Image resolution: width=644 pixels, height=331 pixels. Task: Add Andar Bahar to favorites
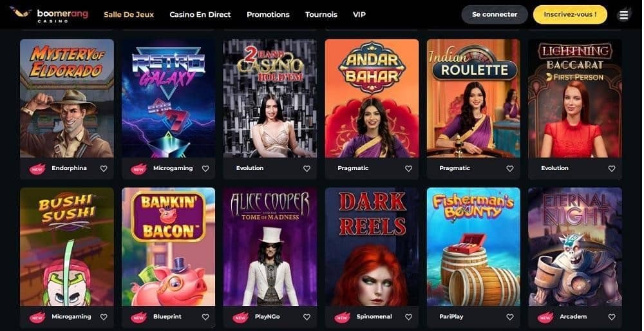click(408, 168)
